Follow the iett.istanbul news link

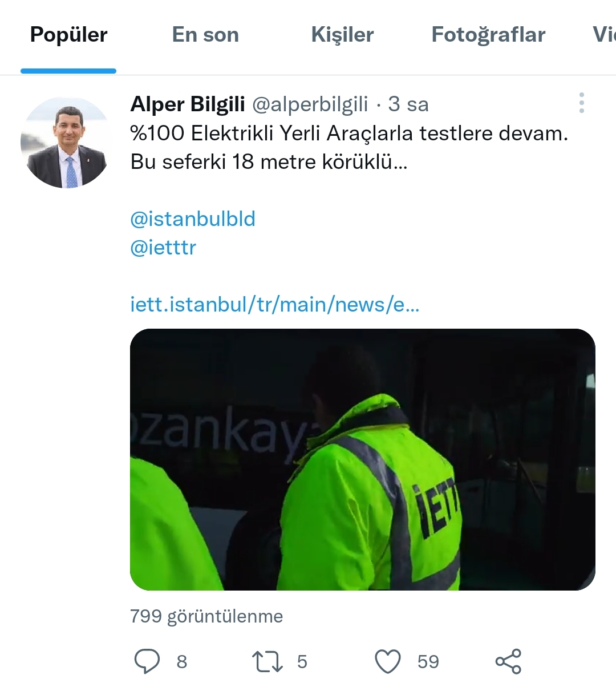click(275, 305)
